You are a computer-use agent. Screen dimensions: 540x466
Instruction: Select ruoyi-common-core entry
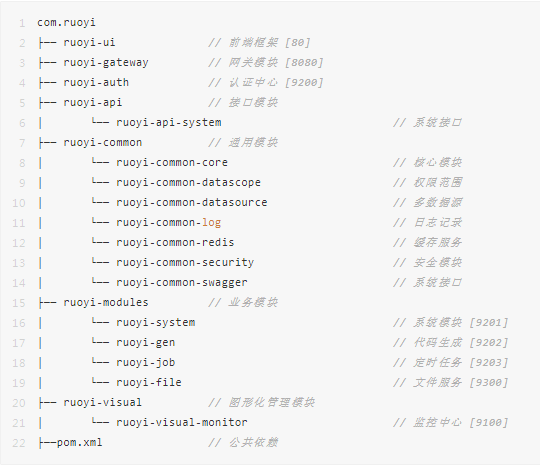[x=172, y=163]
